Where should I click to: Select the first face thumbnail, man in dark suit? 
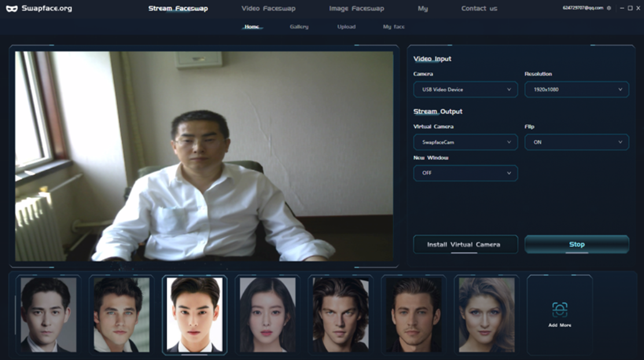click(x=49, y=314)
